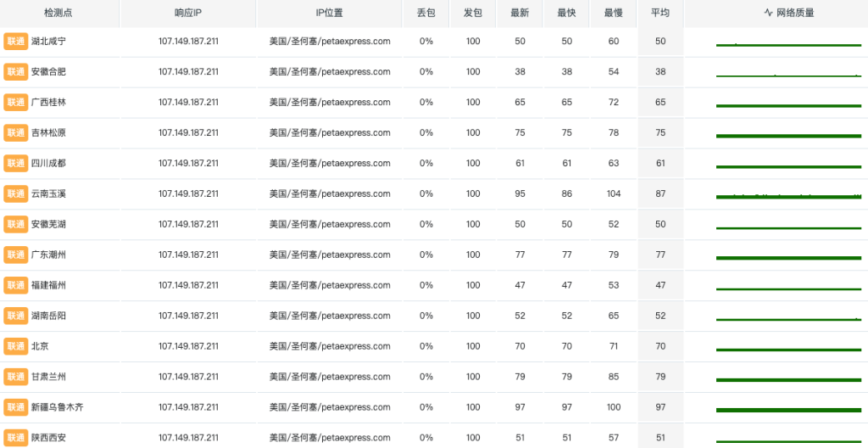
Task: Sort by the 检测点 column header
Action: [59, 13]
